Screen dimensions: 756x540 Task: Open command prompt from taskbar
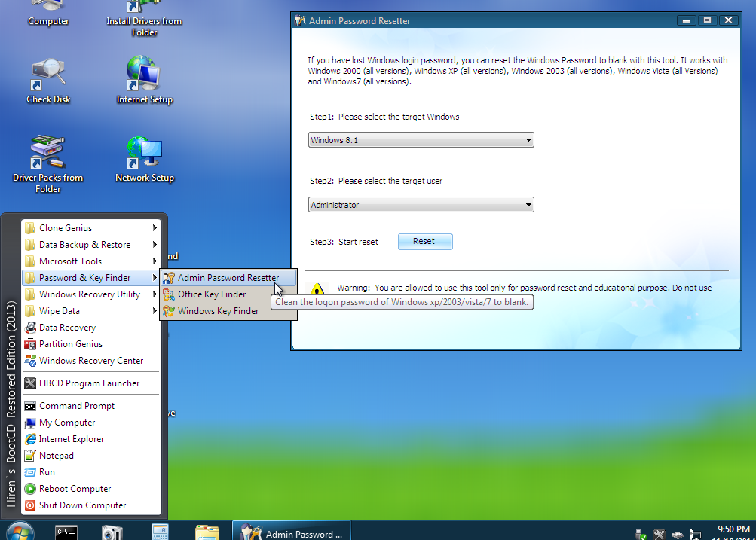pos(66,532)
